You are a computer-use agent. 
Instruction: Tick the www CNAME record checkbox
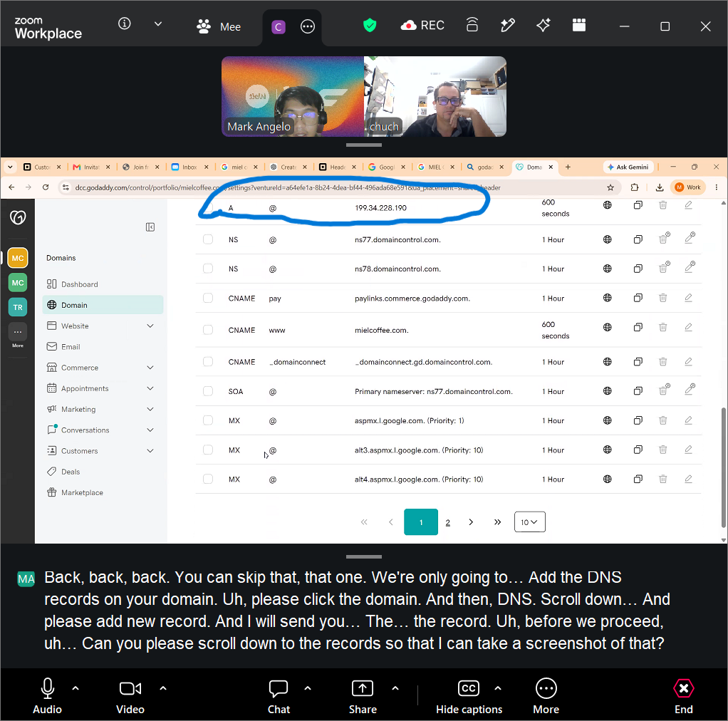click(208, 330)
